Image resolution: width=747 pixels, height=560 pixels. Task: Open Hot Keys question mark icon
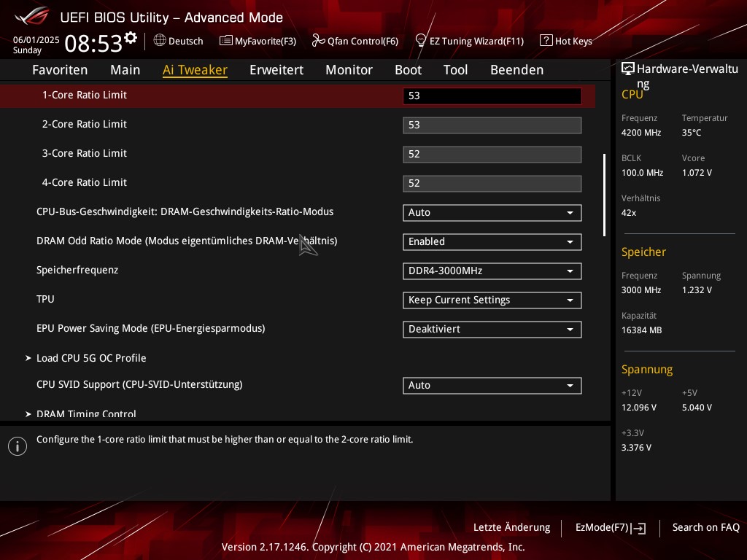(546, 41)
